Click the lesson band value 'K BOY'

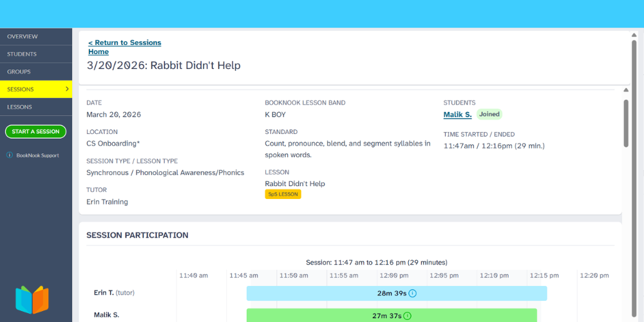[x=275, y=115]
